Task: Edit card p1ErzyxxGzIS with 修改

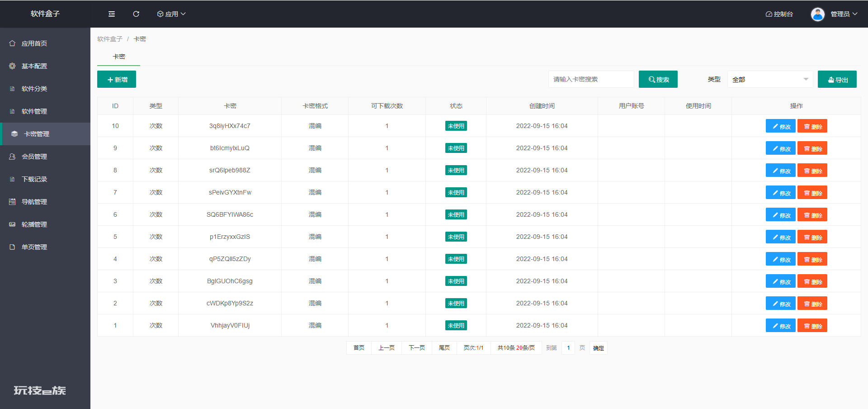Action: coord(781,237)
